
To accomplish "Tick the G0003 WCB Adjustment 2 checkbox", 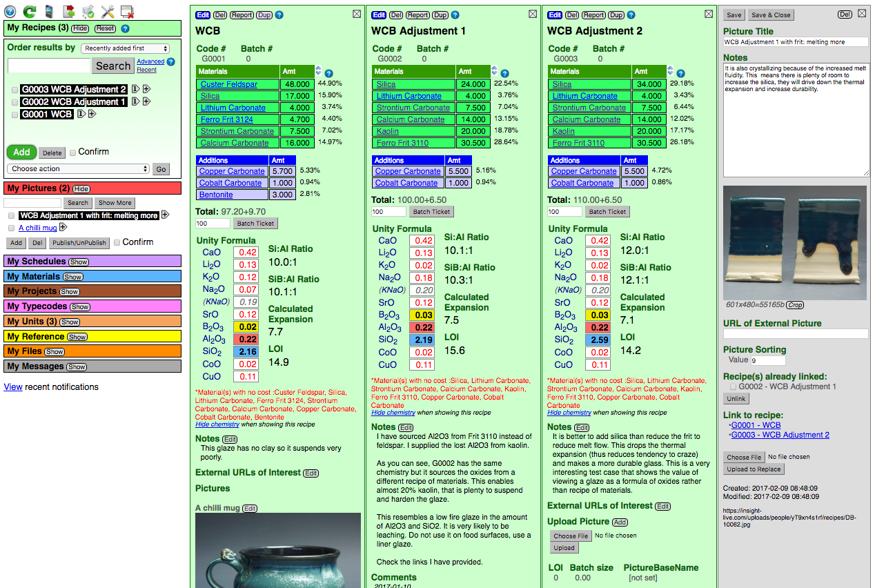I will (15, 90).
